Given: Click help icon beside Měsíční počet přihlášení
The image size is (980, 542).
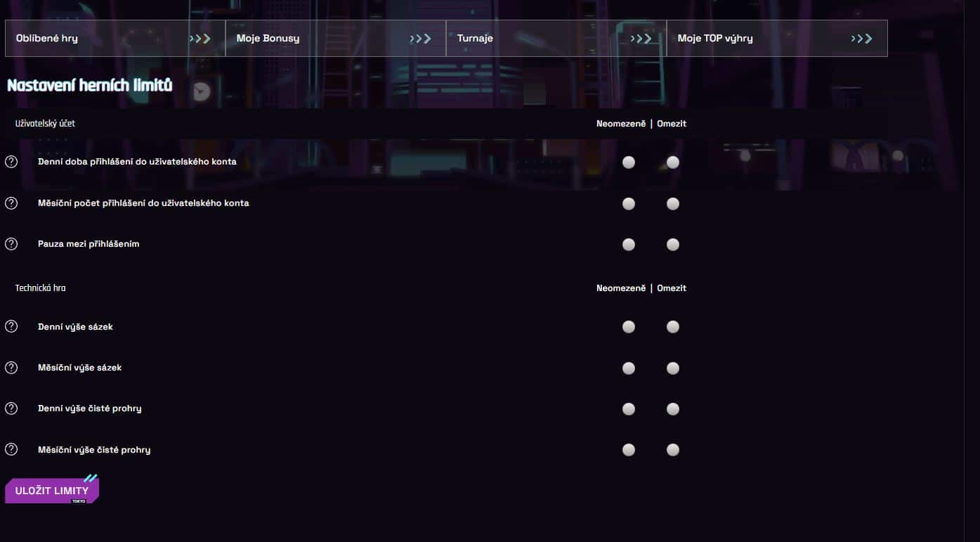Looking at the screenshot, I should click(11, 203).
